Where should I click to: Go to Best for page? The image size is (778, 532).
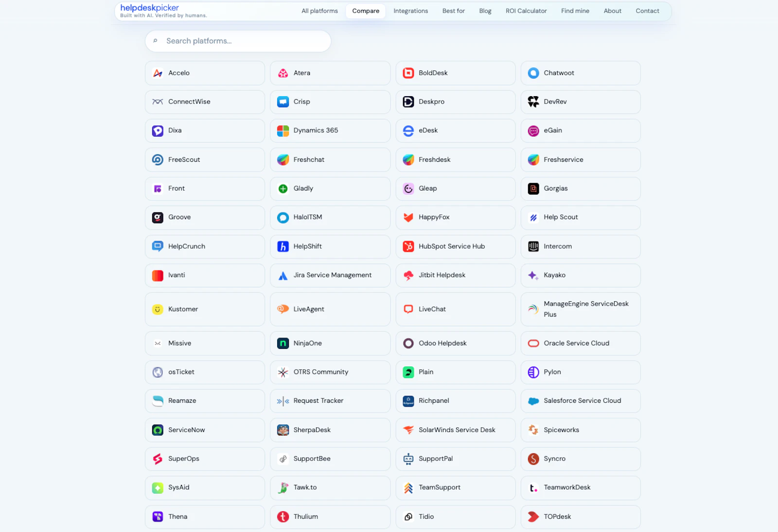click(x=454, y=11)
